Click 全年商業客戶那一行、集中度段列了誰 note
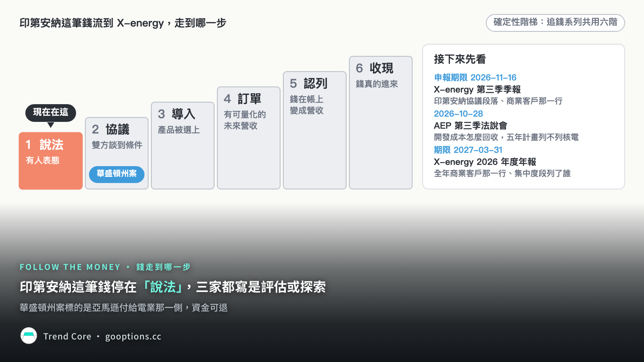644x362 pixels. 502,173
